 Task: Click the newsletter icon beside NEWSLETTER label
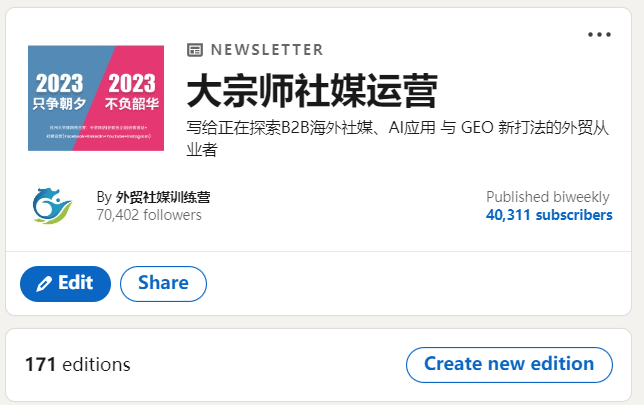click(195, 50)
